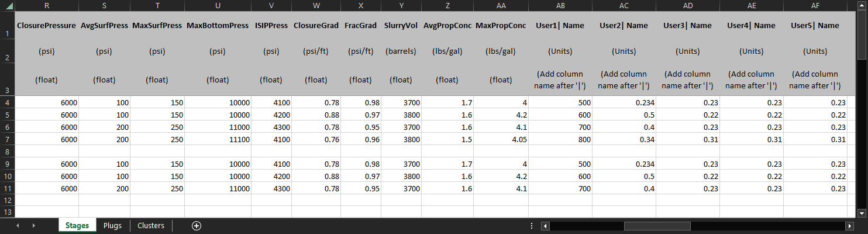
Task: Open sheet tab bar options dots
Action: [x=531, y=226]
